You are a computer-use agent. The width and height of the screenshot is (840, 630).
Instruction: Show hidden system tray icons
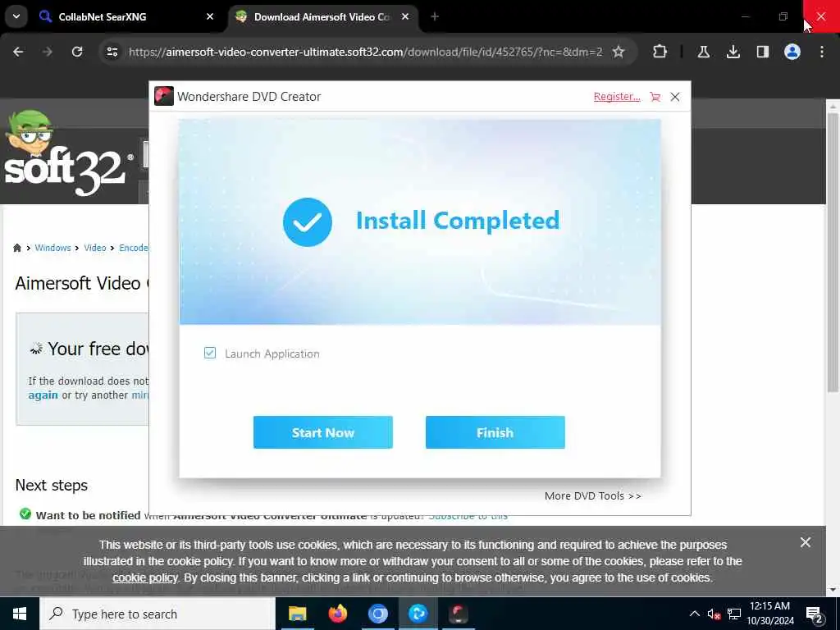point(694,614)
